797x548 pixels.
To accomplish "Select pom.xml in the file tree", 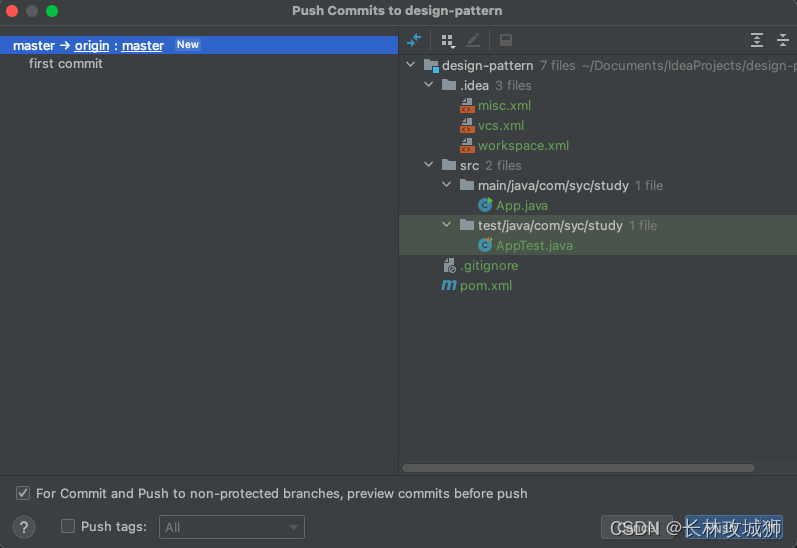I will [486, 286].
